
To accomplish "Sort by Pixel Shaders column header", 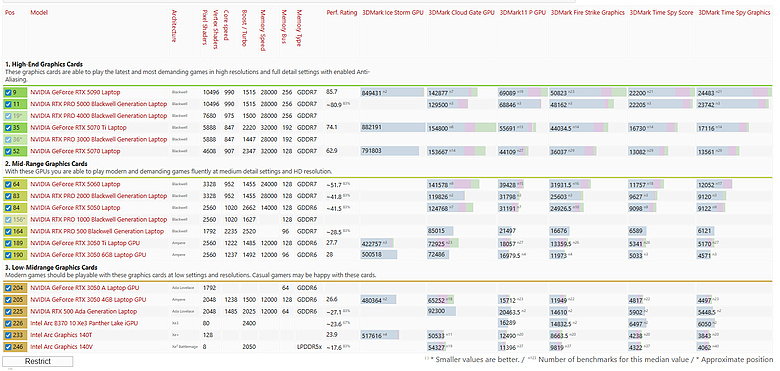I will [x=204, y=27].
